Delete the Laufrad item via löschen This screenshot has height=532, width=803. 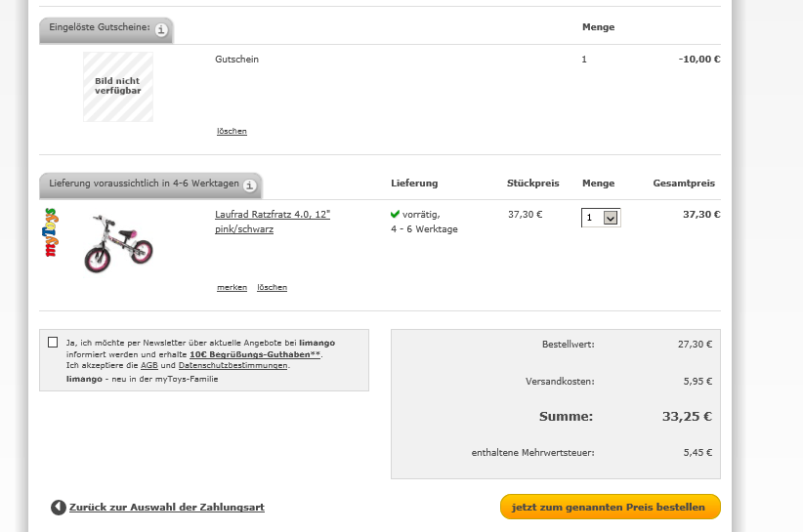click(x=272, y=287)
